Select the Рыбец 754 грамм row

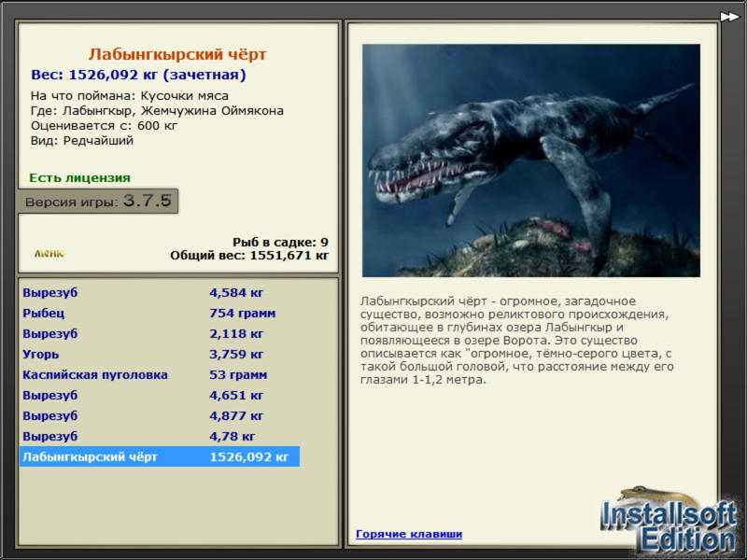click(160, 313)
